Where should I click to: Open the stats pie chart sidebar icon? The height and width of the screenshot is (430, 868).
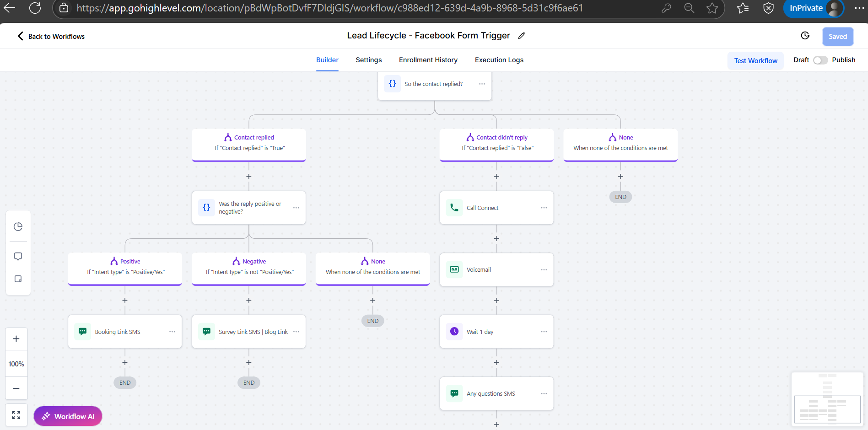[18, 226]
